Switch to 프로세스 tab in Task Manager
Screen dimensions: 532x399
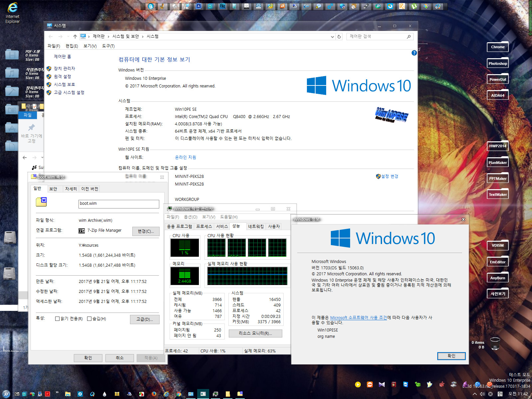pyautogui.click(x=204, y=226)
